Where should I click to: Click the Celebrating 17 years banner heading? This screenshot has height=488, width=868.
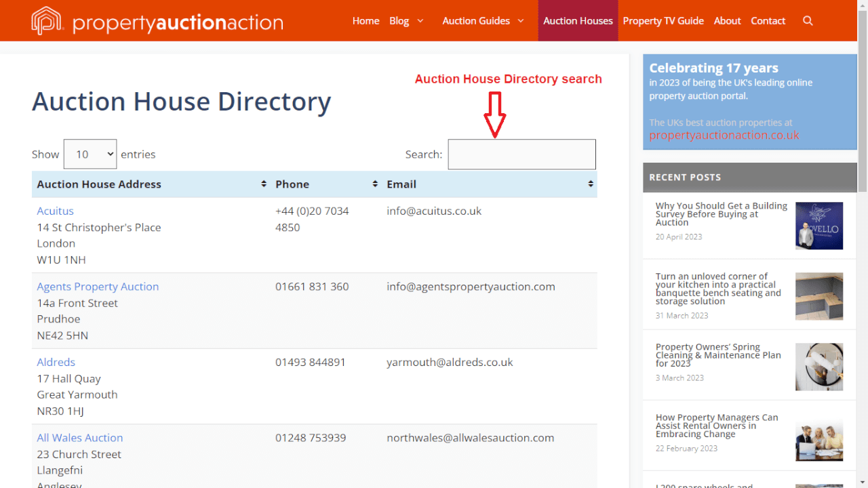(x=713, y=68)
